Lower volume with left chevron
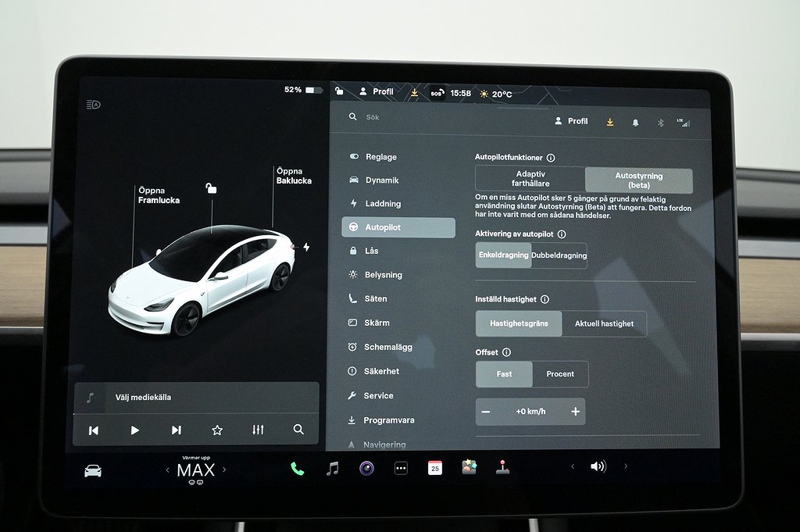 (x=573, y=466)
